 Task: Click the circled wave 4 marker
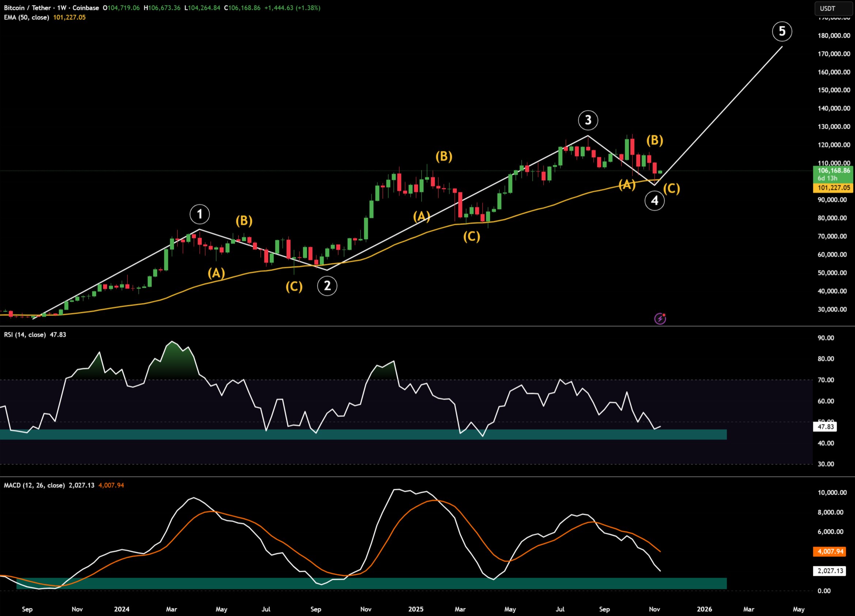[654, 201]
